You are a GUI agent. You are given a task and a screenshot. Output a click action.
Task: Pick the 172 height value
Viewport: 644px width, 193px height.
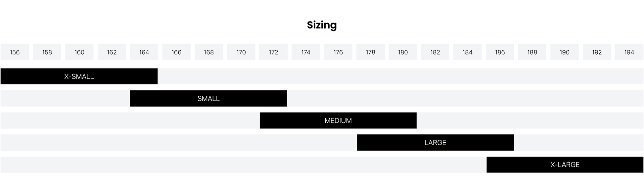[x=273, y=52]
